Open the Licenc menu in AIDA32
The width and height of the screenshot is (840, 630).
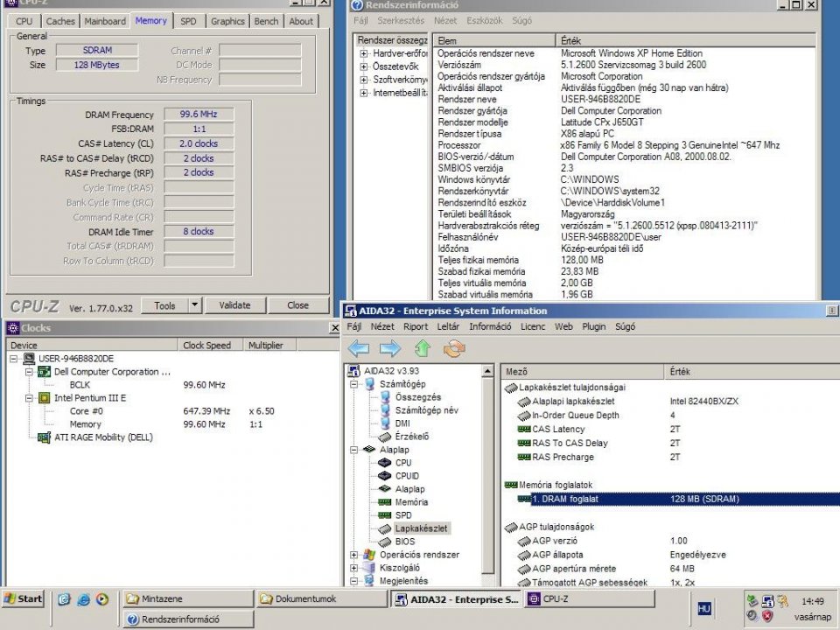tap(533, 326)
